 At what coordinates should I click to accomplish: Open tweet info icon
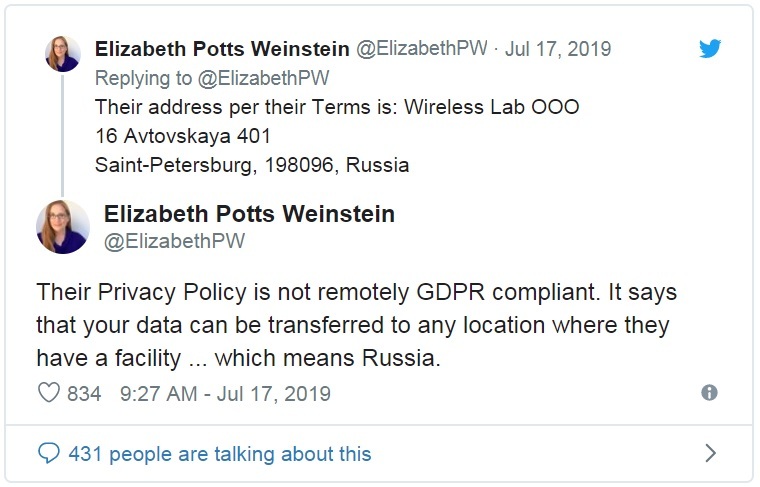(710, 394)
